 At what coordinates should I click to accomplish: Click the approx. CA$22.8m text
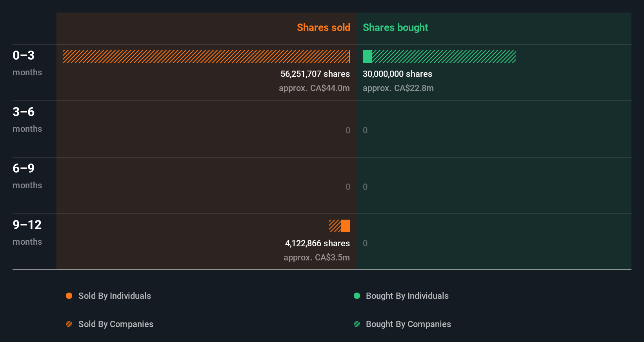click(x=398, y=88)
